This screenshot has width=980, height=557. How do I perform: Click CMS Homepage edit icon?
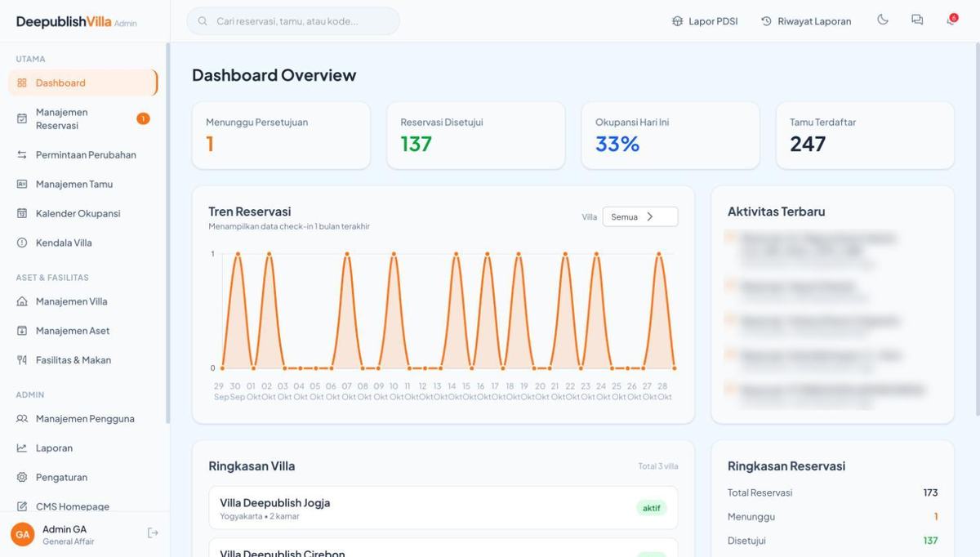pos(22,506)
